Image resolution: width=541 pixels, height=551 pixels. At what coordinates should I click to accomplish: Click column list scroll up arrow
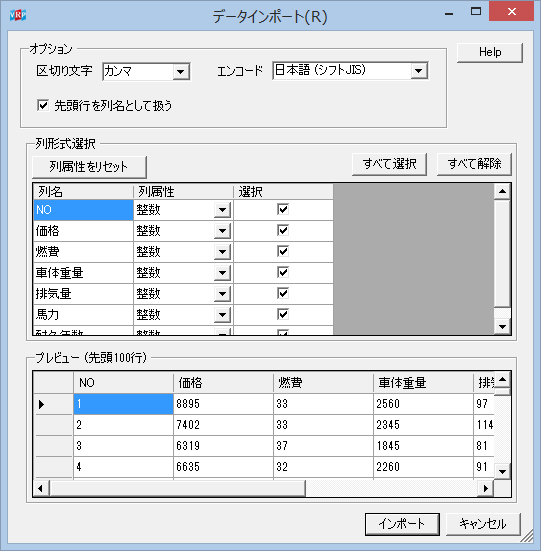tap(502, 192)
